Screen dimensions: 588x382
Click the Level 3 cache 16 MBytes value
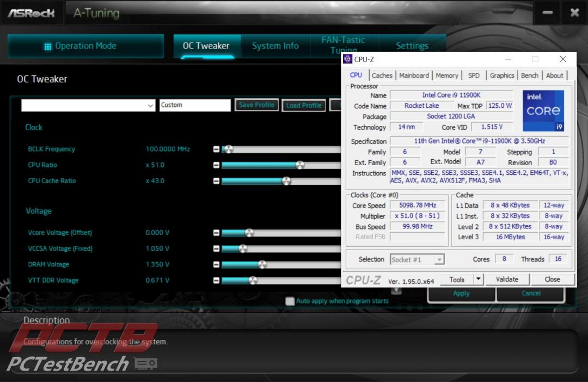pyautogui.click(x=510, y=237)
